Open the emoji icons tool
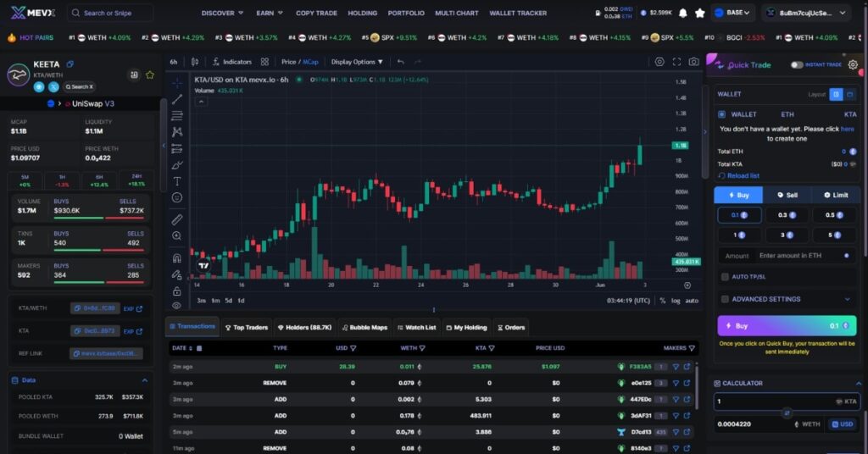Image resolution: width=868 pixels, height=454 pixels. (177, 197)
